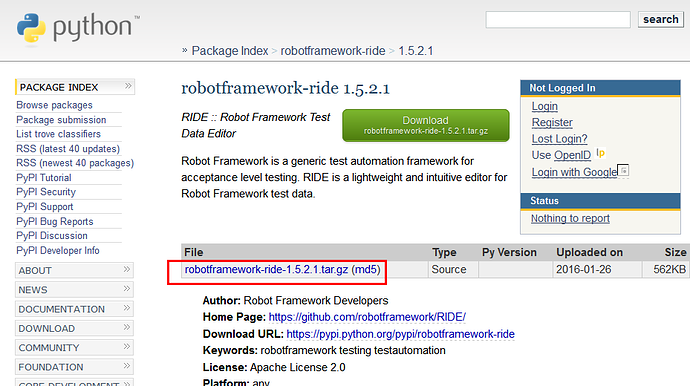Viewport: 690px width, 386px height.
Task: Open the 1.5.2.1 breadcrumb link
Action: point(416,51)
